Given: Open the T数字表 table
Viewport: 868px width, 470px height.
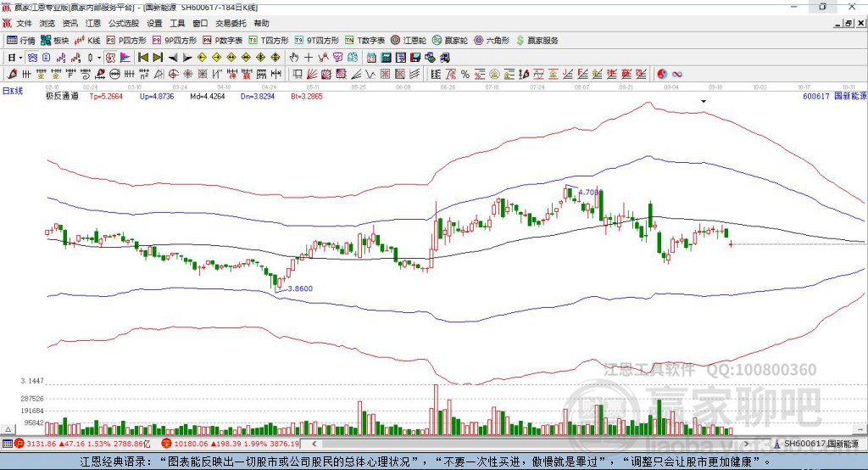Looking at the screenshot, I should [x=364, y=41].
